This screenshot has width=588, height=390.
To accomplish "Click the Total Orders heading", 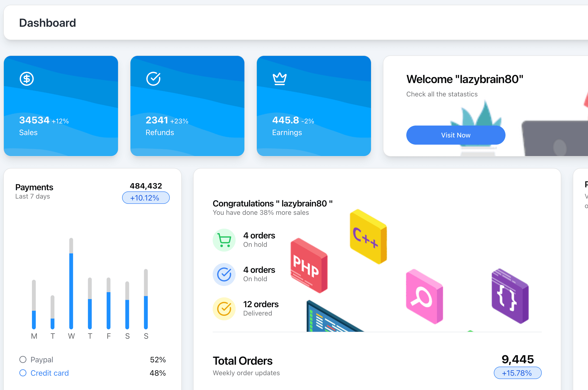I will 242,361.
